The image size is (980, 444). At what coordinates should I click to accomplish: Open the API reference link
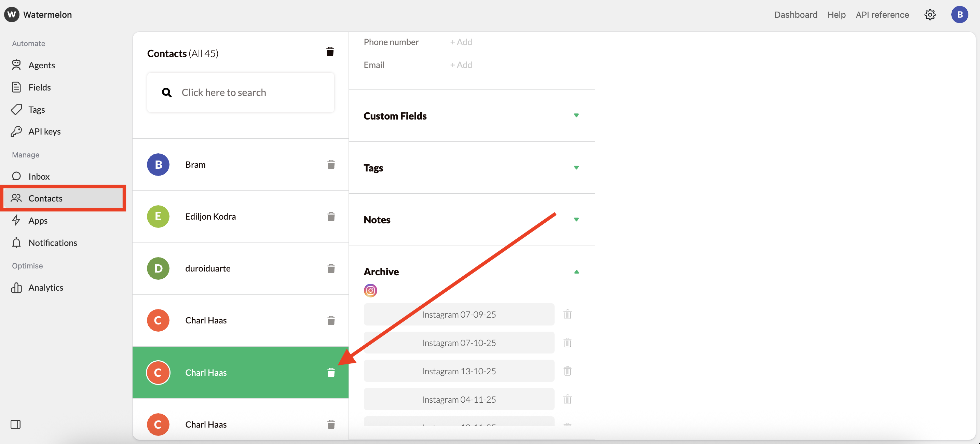point(882,14)
